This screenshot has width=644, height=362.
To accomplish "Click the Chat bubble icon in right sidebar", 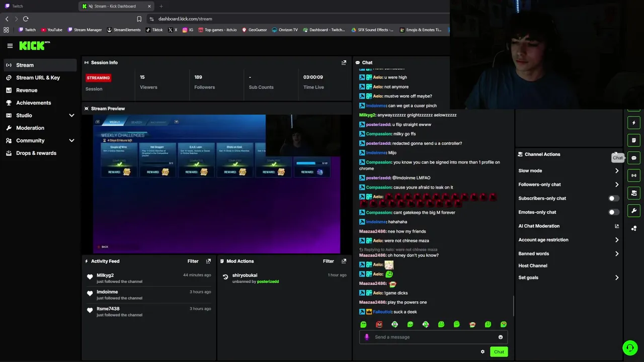I will [x=634, y=158].
